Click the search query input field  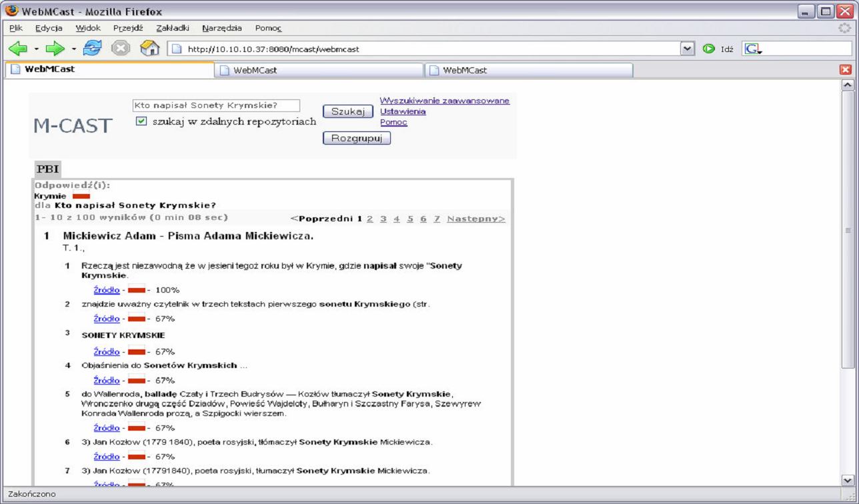pyautogui.click(x=217, y=105)
